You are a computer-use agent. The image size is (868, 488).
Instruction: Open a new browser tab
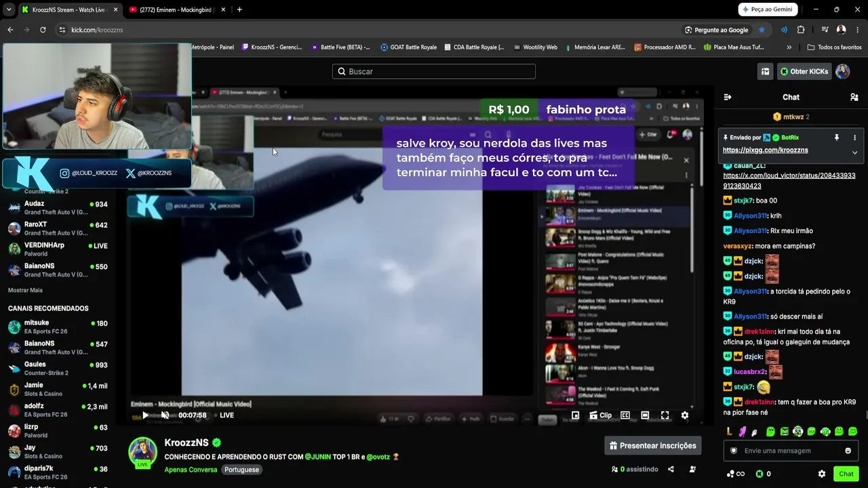click(x=239, y=9)
